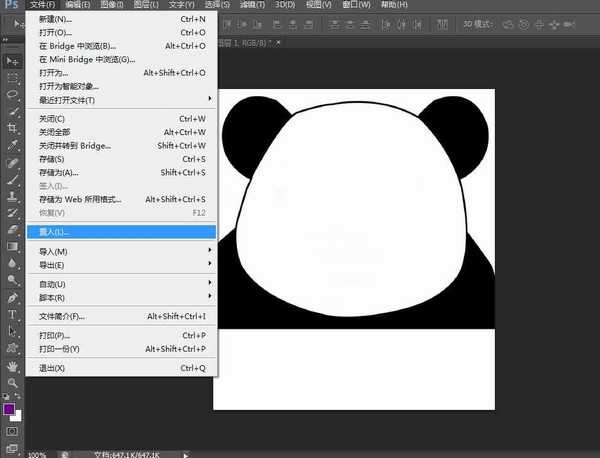The width and height of the screenshot is (600, 458).
Task: Select the Move tool in the toolbox
Action: tap(13, 61)
